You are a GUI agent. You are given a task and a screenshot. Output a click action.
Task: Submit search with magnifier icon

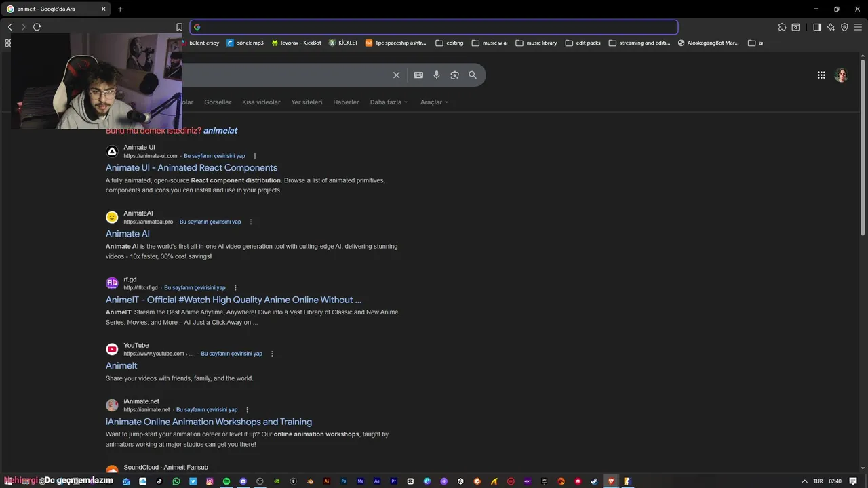(473, 75)
